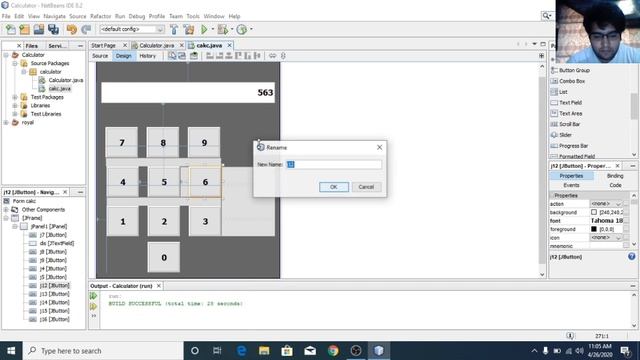
Task: Click the Debug Project toolbar icon
Action: point(222,29)
